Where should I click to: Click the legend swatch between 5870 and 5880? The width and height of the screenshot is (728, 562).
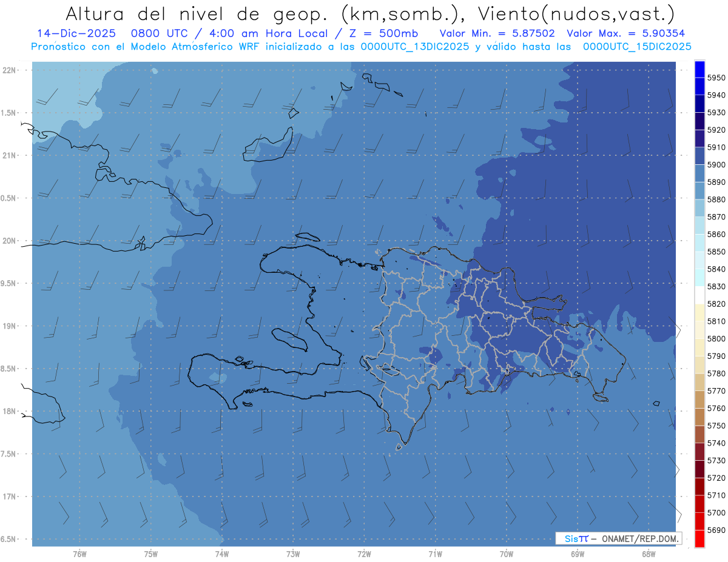(x=699, y=208)
